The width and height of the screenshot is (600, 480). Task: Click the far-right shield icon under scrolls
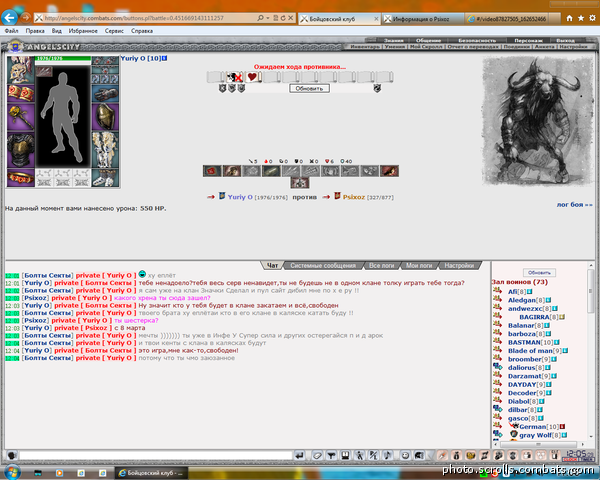click(377, 88)
